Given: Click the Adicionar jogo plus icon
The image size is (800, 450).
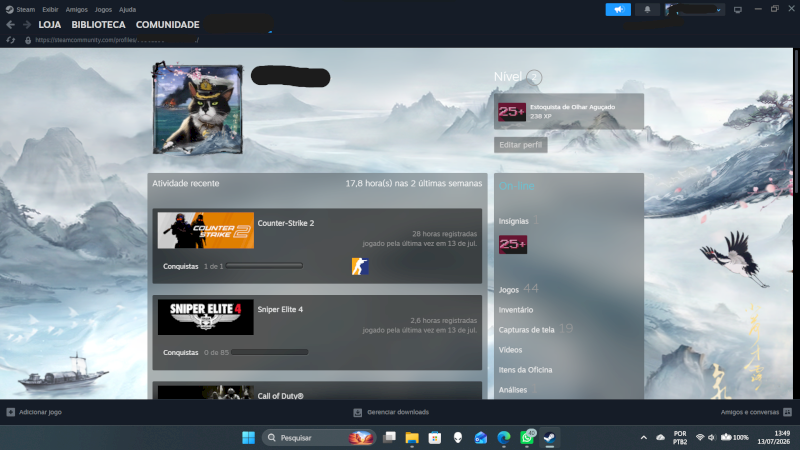Looking at the screenshot, I should click(10, 412).
